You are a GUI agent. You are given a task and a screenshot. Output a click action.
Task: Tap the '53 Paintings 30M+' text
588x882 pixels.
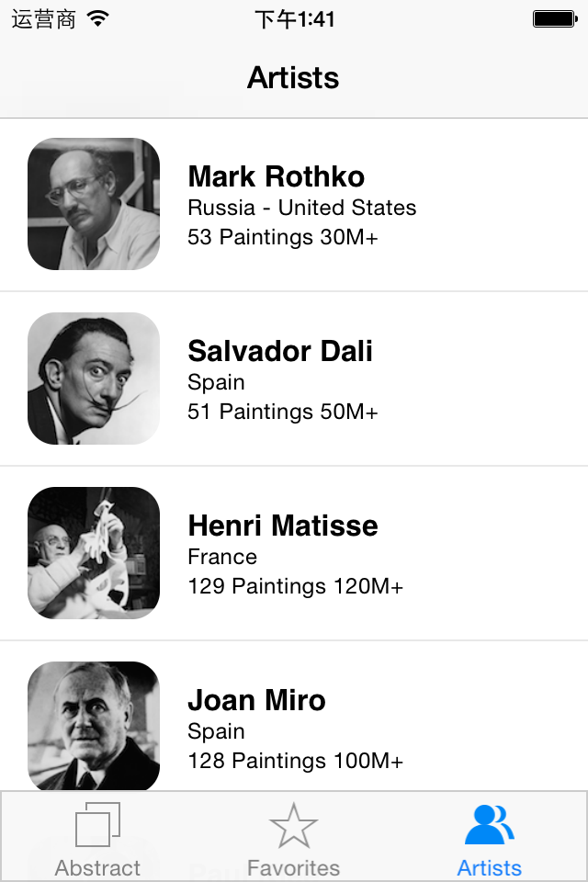pyautogui.click(x=282, y=237)
